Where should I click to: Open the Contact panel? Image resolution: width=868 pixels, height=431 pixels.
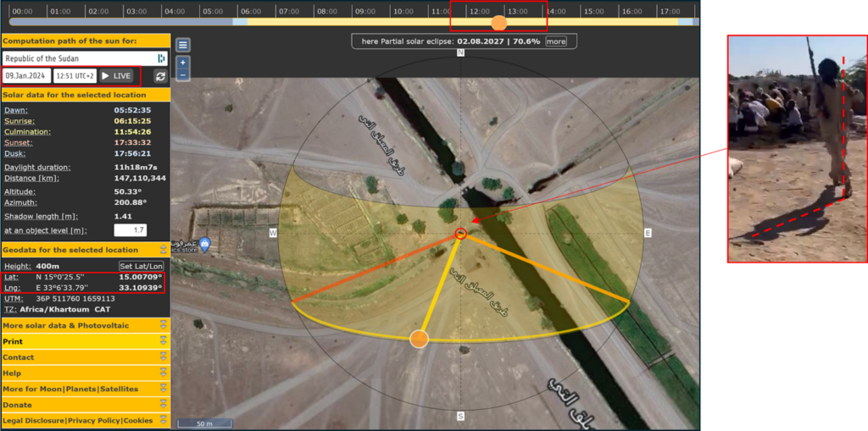(x=163, y=357)
